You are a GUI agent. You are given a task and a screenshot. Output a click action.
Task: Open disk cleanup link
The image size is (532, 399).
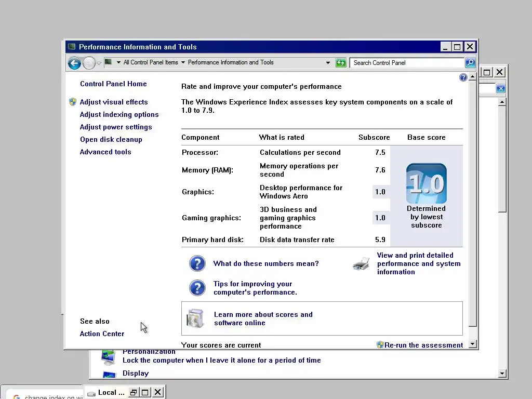(111, 139)
